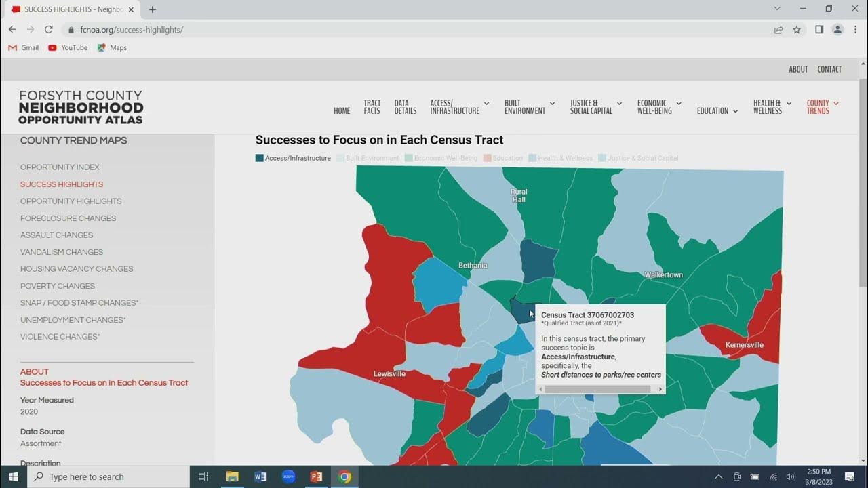The width and height of the screenshot is (868, 488).
Task: Open File Explorer from the taskbar
Action: [232, 476]
